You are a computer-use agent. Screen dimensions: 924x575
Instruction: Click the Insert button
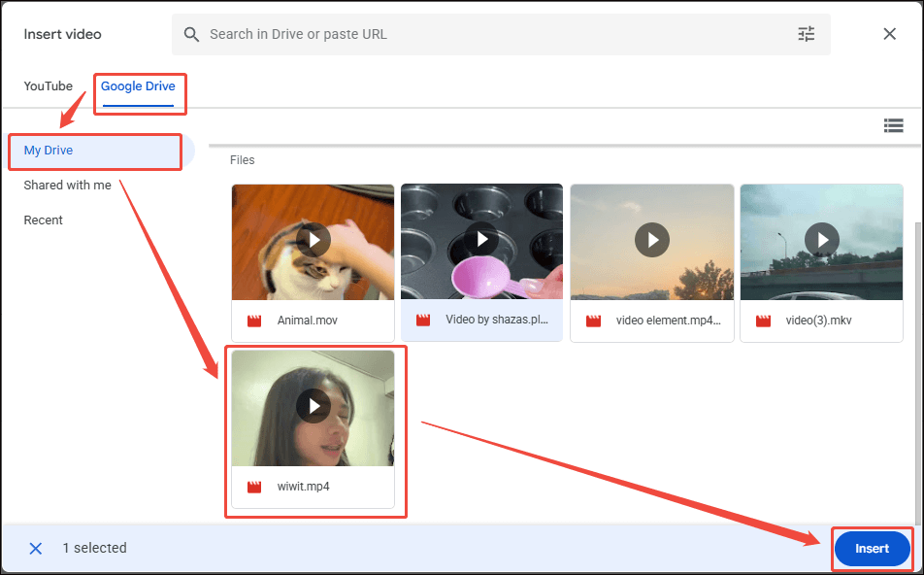pos(873,549)
